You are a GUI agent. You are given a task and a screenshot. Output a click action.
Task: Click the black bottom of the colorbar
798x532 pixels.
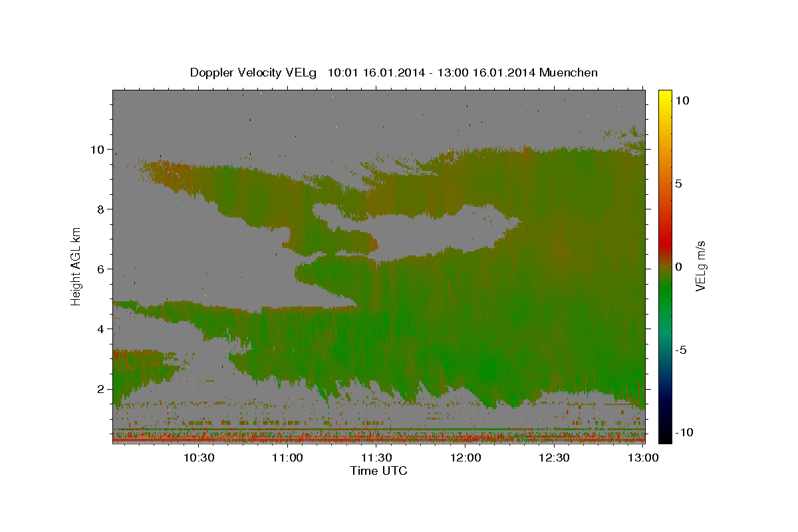click(x=665, y=437)
